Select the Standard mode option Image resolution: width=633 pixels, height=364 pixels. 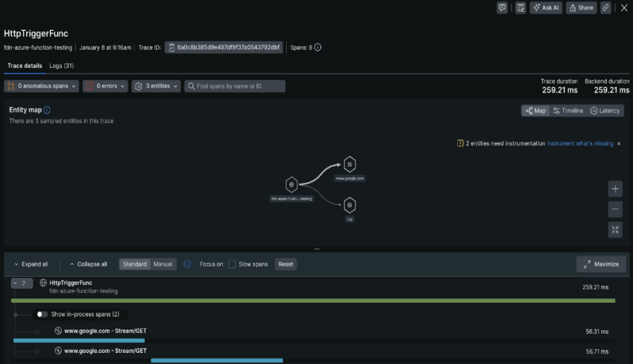click(135, 264)
